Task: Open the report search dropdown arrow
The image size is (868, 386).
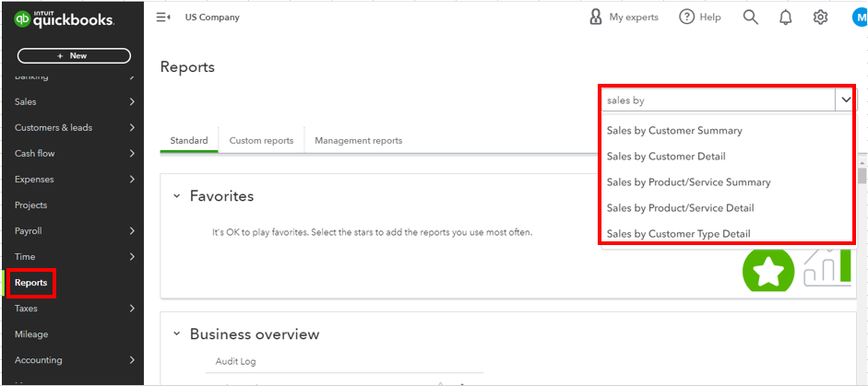Action: pos(845,99)
